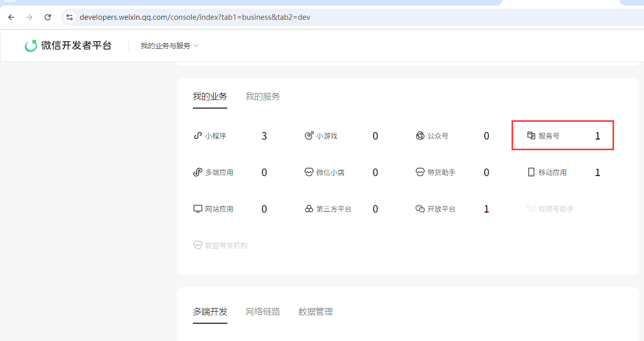Go back using the browser back arrow
Viewport: 644px width, 341px height.
point(11,17)
